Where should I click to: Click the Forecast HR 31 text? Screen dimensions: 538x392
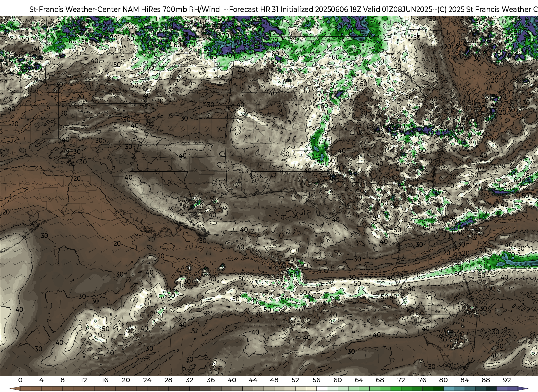[x=254, y=10]
